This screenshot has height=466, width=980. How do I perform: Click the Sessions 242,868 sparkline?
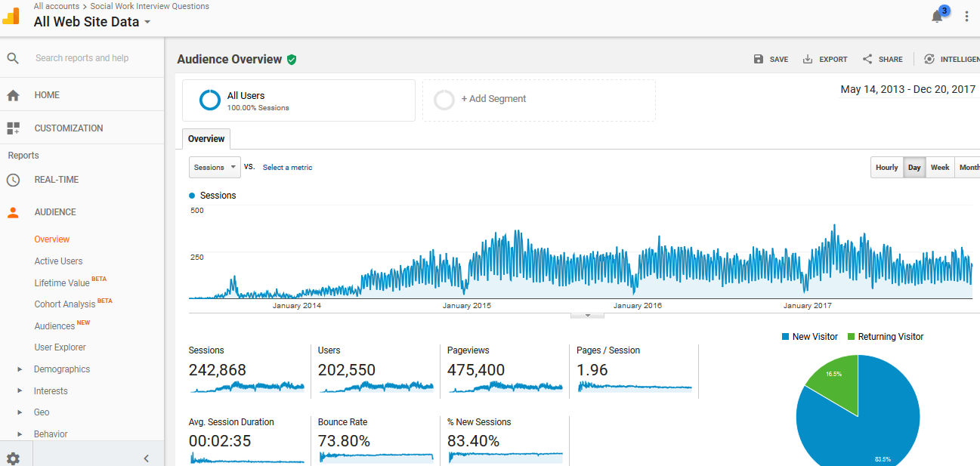click(247, 387)
